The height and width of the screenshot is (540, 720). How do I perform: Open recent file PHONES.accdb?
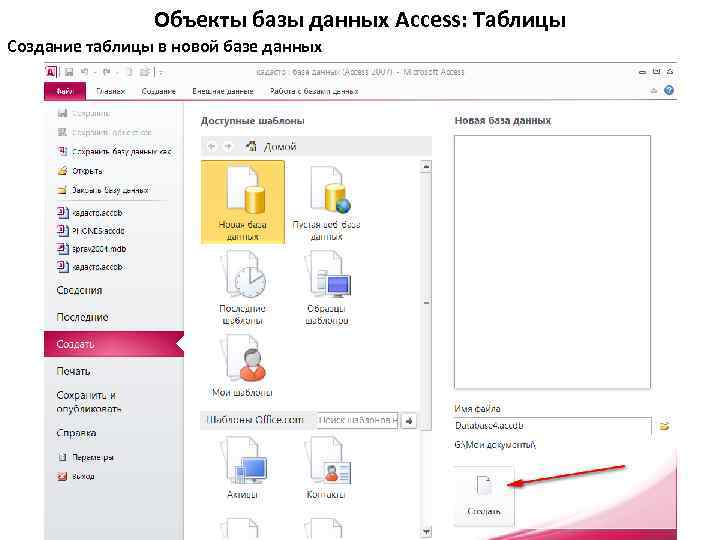(x=91, y=231)
